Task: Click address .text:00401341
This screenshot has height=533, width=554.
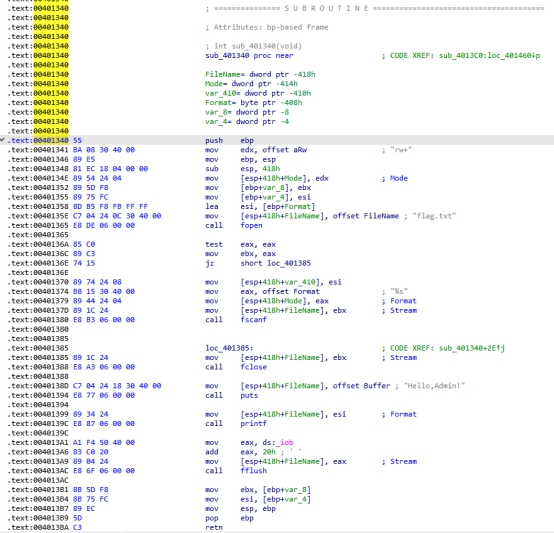Action: (x=38, y=150)
